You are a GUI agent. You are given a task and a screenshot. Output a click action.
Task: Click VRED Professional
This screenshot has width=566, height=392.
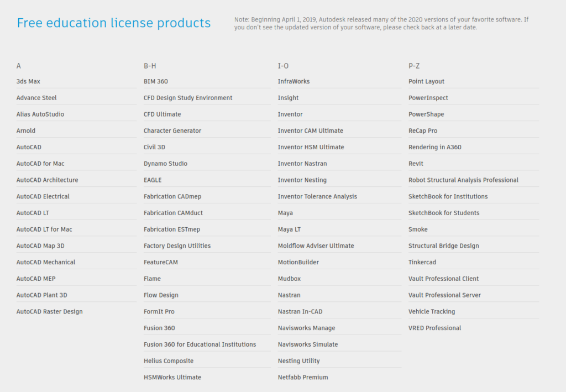pyautogui.click(x=435, y=328)
